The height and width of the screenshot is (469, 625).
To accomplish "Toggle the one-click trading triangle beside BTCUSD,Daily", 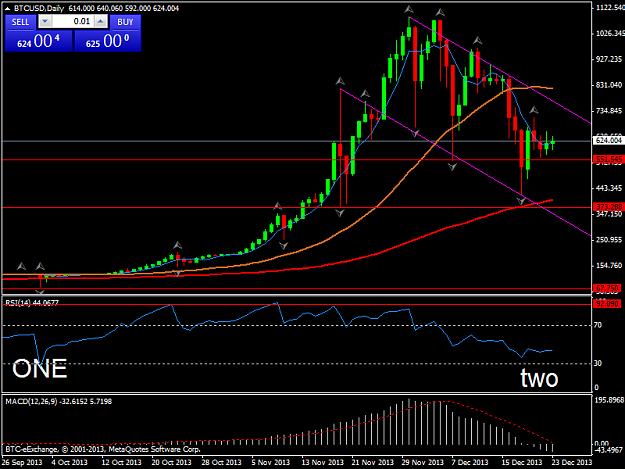I will (x=8, y=8).
